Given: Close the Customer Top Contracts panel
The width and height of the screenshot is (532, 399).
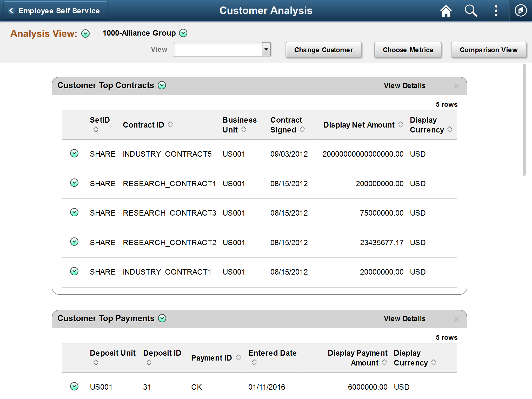Looking at the screenshot, I should (x=456, y=86).
